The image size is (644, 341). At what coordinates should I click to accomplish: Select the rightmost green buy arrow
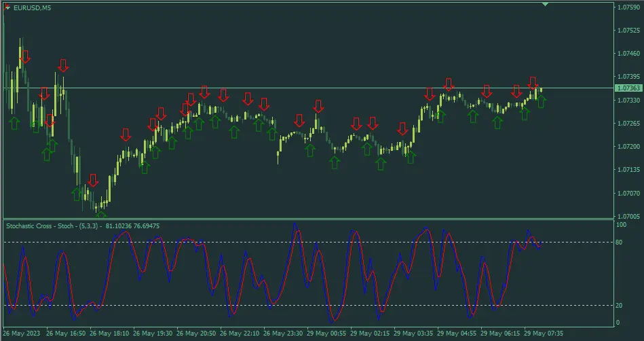[541, 102]
